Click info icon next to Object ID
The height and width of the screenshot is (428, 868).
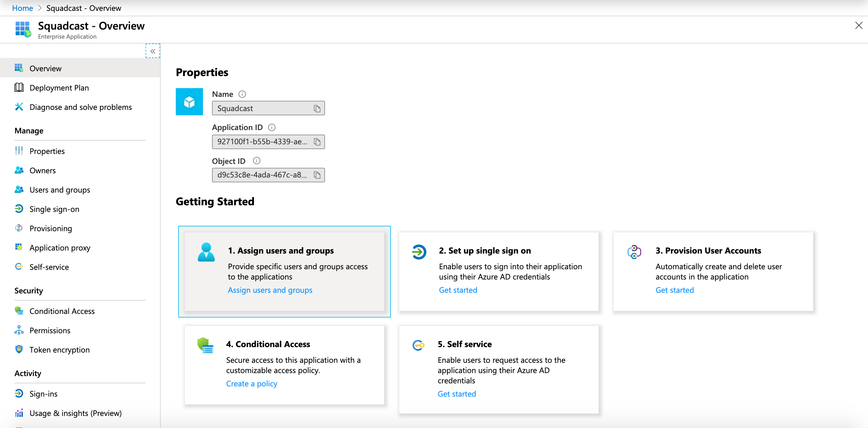(x=256, y=161)
